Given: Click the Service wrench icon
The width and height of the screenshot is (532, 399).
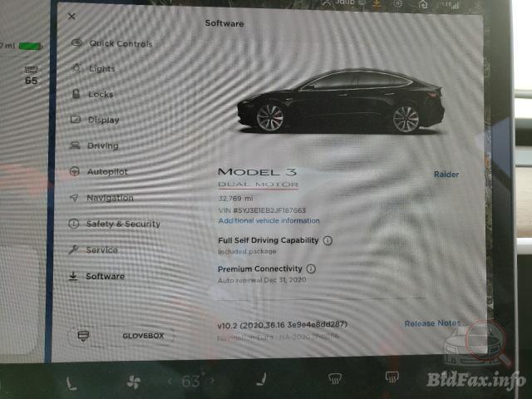Looking at the screenshot, I should (x=73, y=250).
